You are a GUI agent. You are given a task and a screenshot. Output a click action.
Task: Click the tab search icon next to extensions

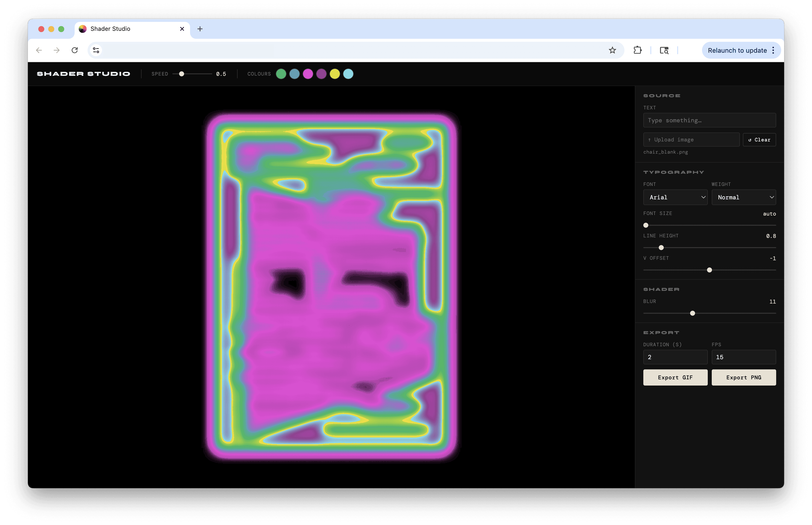tap(664, 50)
